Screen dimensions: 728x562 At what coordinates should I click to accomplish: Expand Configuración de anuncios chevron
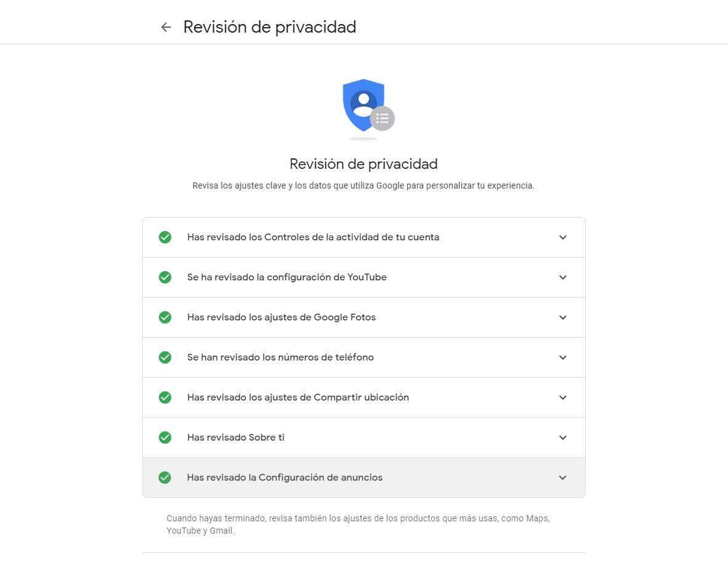(562, 478)
